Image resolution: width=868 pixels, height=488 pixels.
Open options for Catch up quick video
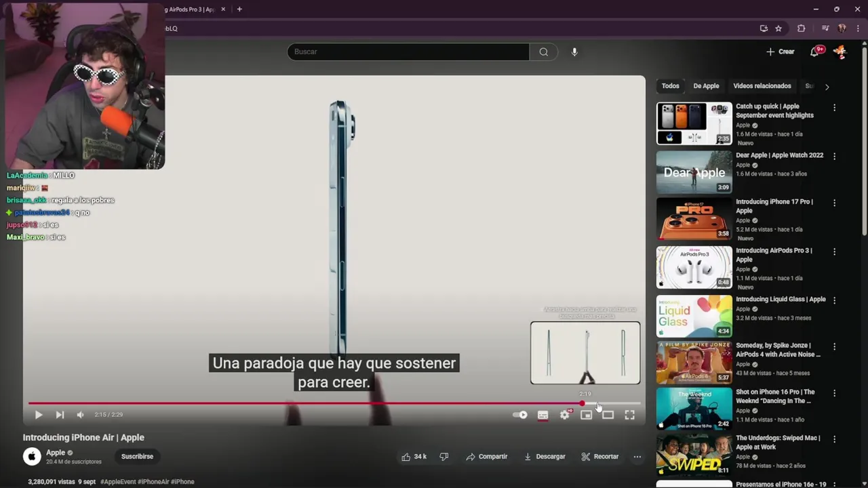(x=834, y=108)
